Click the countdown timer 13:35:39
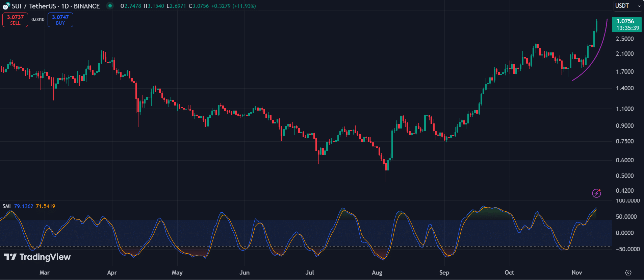Image resolution: width=644 pixels, height=280 pixels. coord(628,28)
